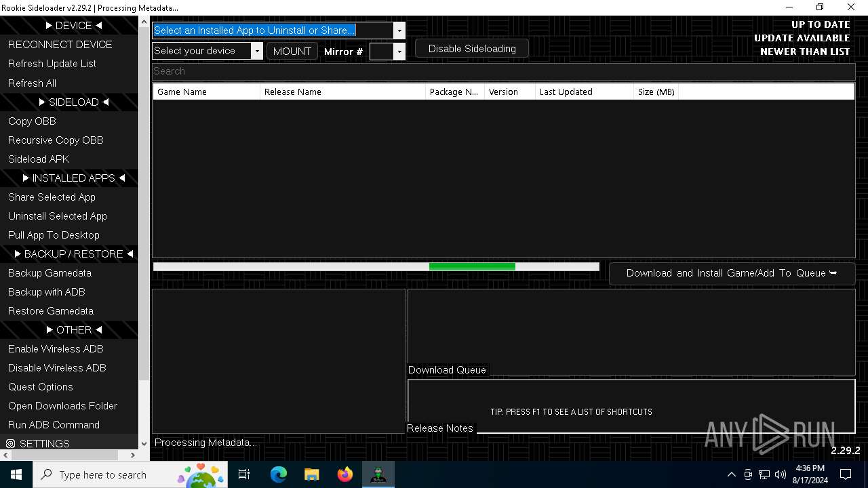
Task: Open the Mirror # dropdown
Action: 399,52
